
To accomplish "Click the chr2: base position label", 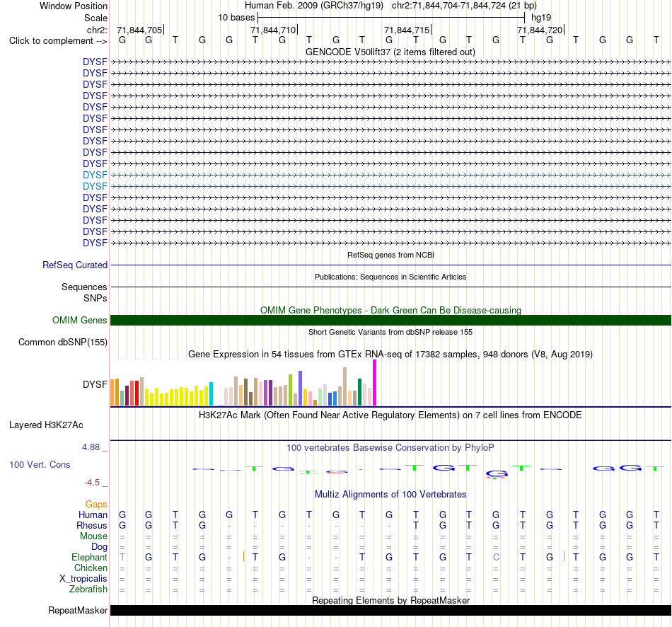I will (x=97, y=30).
